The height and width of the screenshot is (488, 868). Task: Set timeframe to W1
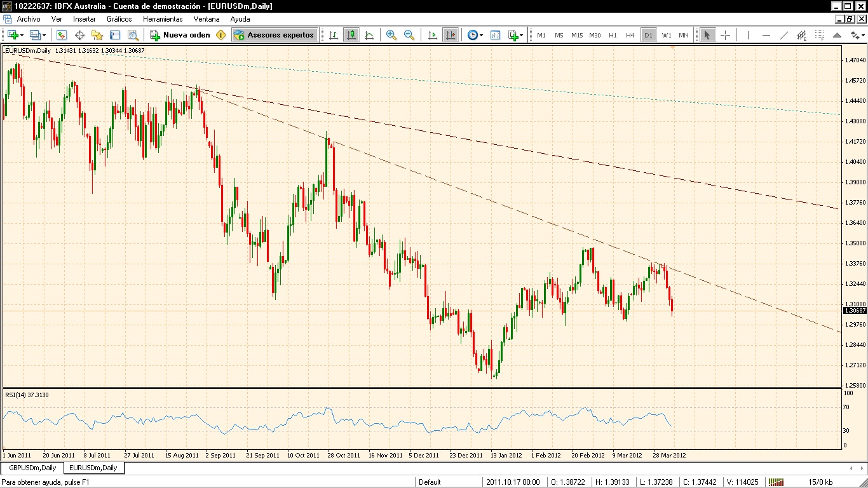coord(667,35)
